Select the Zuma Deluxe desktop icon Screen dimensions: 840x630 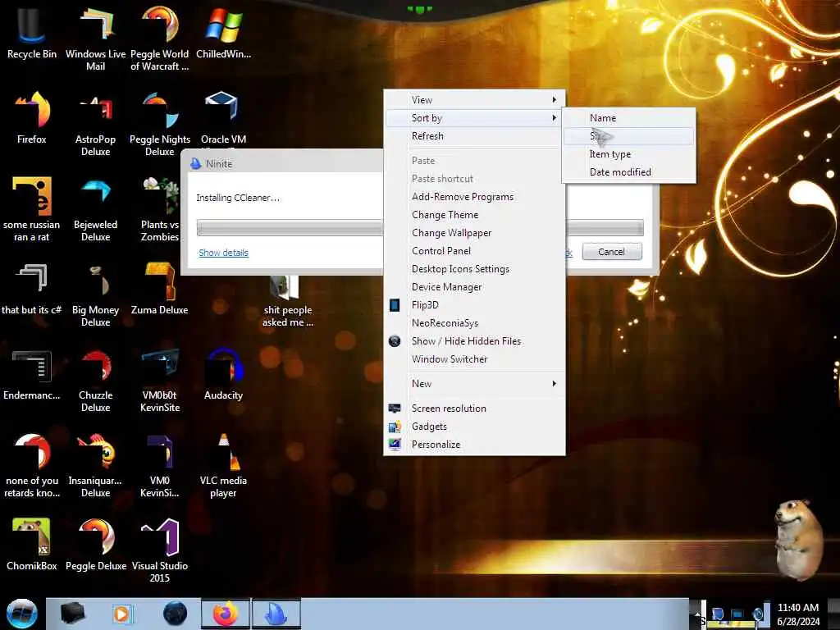coord(160,290)
